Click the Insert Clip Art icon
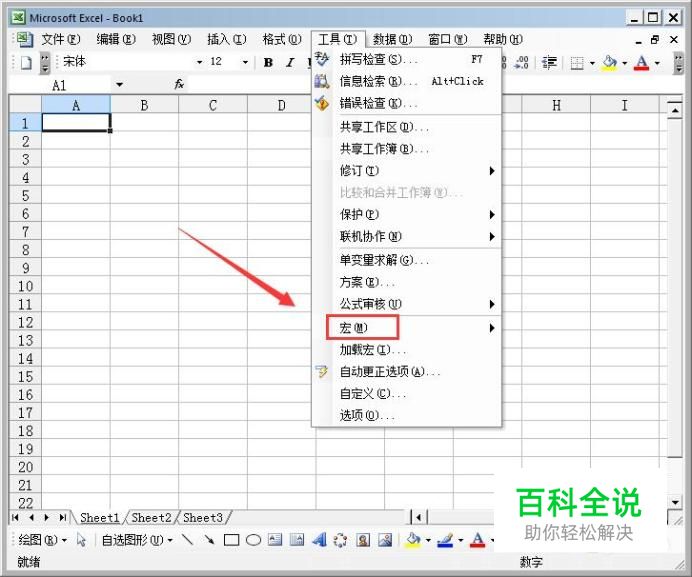This screenshot has width=692, height=577. pyautogui.click(x=363, y=540)
